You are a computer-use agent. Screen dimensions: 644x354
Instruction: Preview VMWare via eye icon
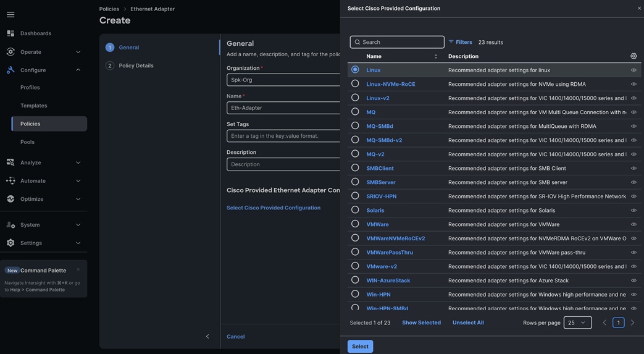[634, 224]
